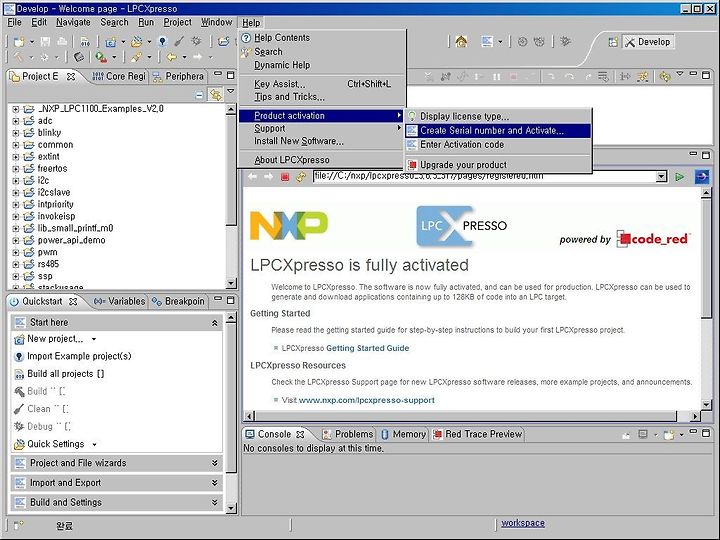Open Project Explorer view menu triangle
Viewport: 720px width, 540px height.
(231, 92)
